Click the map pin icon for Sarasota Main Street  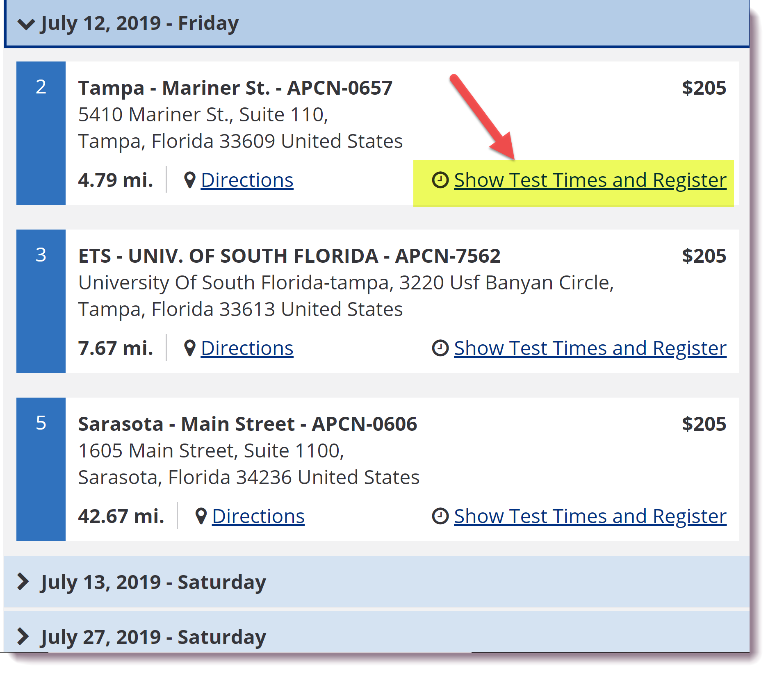(x=201, y=516)
